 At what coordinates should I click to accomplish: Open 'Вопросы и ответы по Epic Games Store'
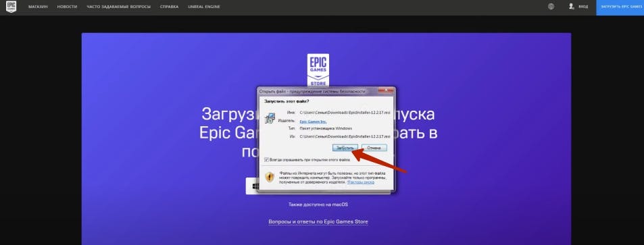[318, 221]
